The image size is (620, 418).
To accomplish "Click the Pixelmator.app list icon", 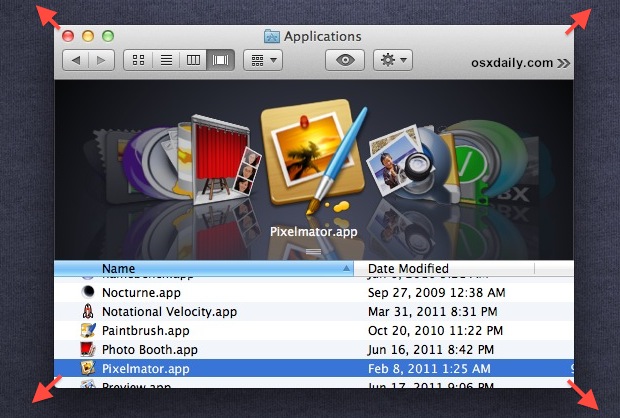I will pos(88,368).
